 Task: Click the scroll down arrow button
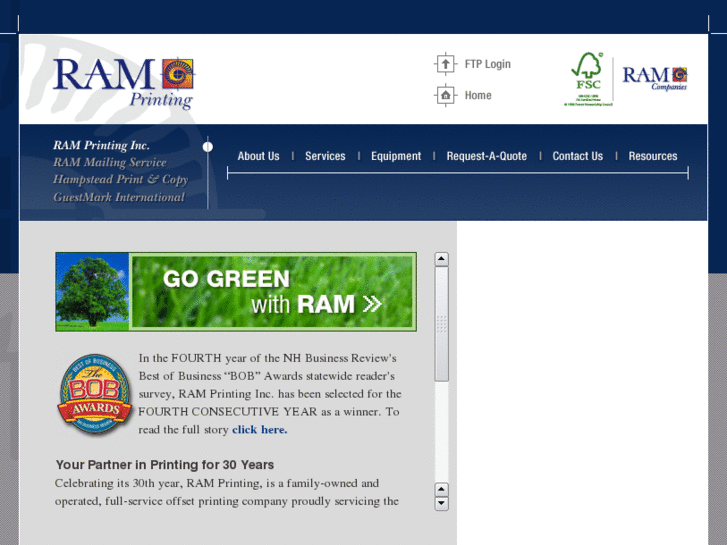pyautogui.click(x=441, y=503)
